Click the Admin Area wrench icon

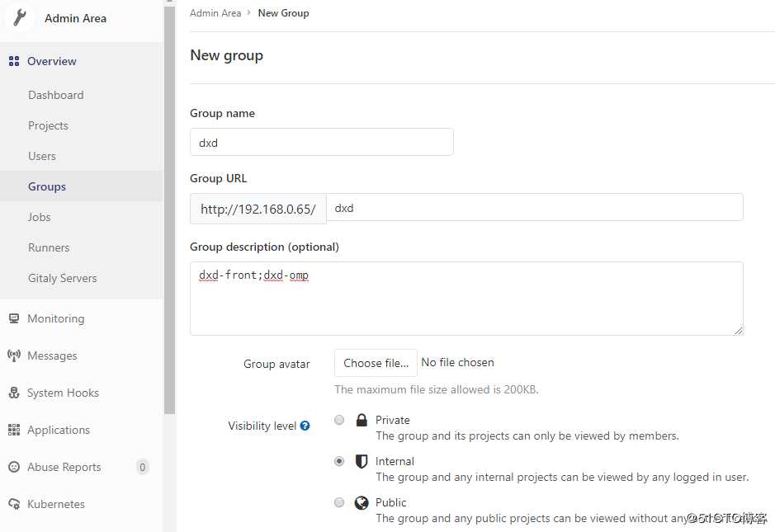point(18,18)
